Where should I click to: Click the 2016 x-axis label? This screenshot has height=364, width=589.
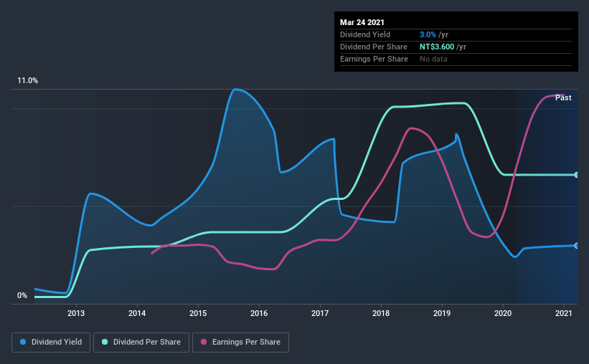(259, 313)
